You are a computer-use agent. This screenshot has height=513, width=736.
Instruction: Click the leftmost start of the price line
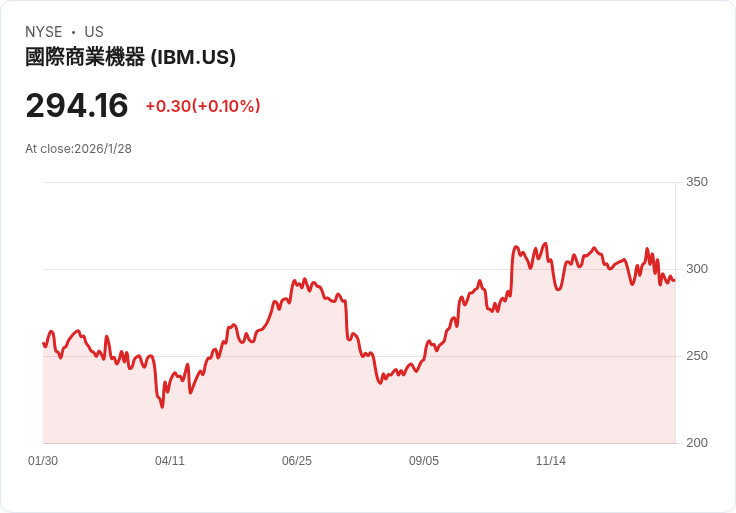click(x=44, y=344)
